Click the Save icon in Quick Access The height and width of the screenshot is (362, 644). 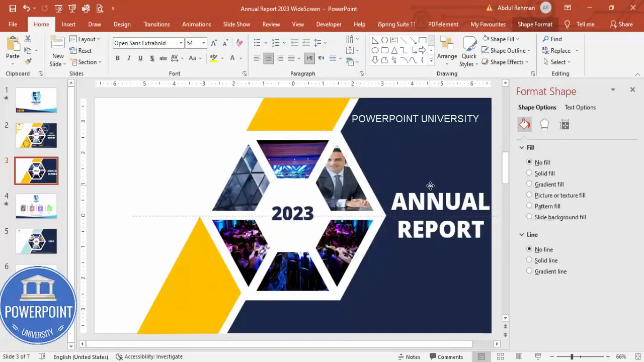13,9
